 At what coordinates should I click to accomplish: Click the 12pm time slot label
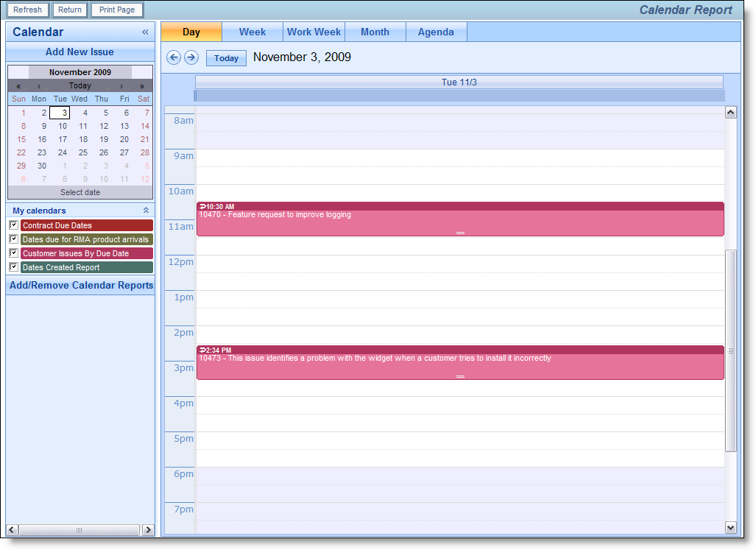click(x=180, y=261)
